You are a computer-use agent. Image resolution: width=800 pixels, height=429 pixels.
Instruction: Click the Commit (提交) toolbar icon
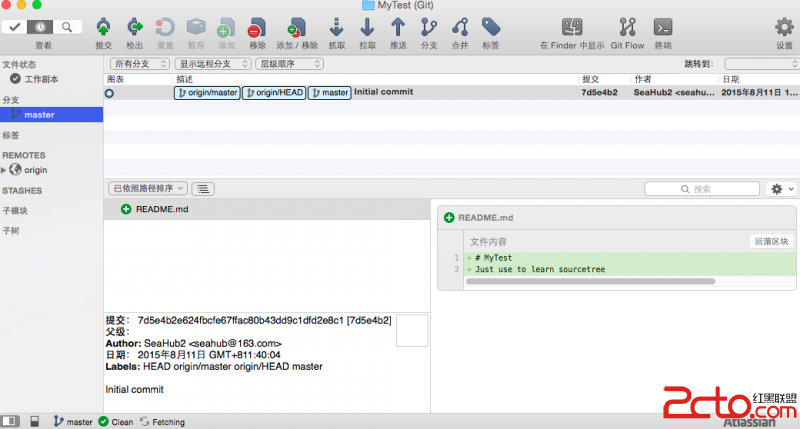(x=103, y=27)
